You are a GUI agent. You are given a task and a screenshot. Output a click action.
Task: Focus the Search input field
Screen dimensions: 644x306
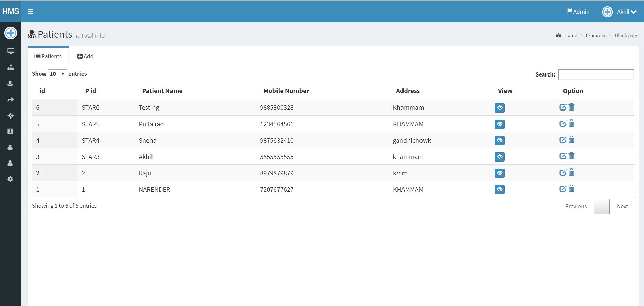(596, 74)
